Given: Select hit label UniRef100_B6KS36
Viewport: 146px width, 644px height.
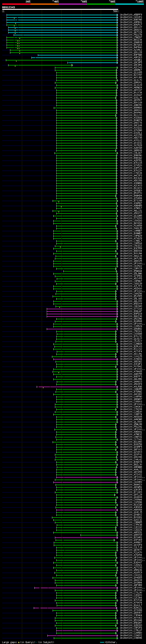Looking at the screenshot, I should pyautogui.click(x=131, y=316).
